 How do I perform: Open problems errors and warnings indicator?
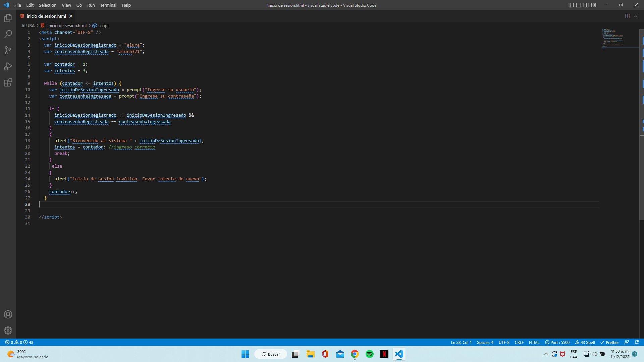[19, 342]
